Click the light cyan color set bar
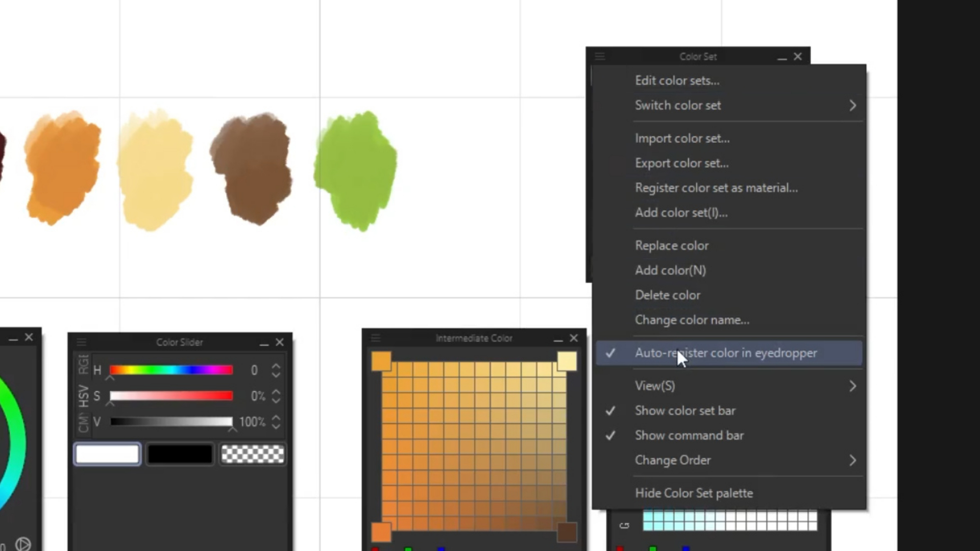 730,521
